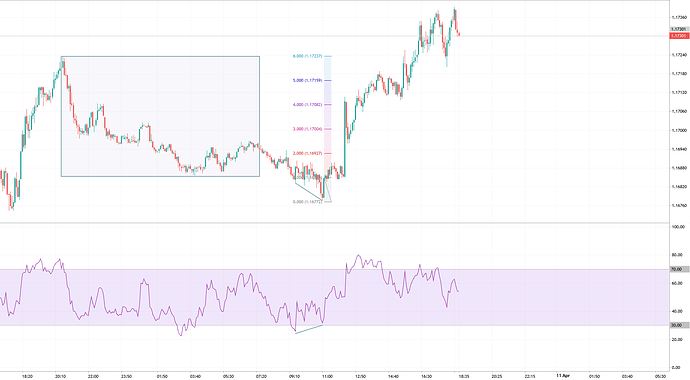Click the 18:35 time axis label
Screen dimensions: 690x380
(x=464, y=376)
